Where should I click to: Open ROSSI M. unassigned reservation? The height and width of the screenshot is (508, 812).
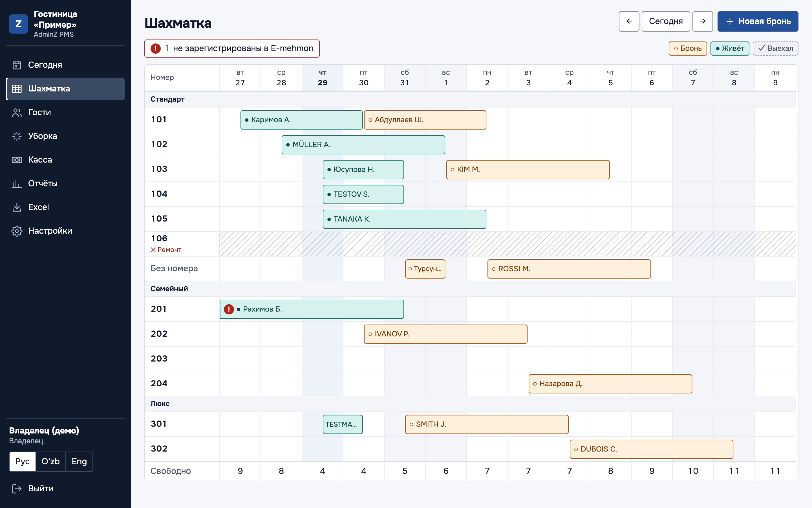coord(569,269)
